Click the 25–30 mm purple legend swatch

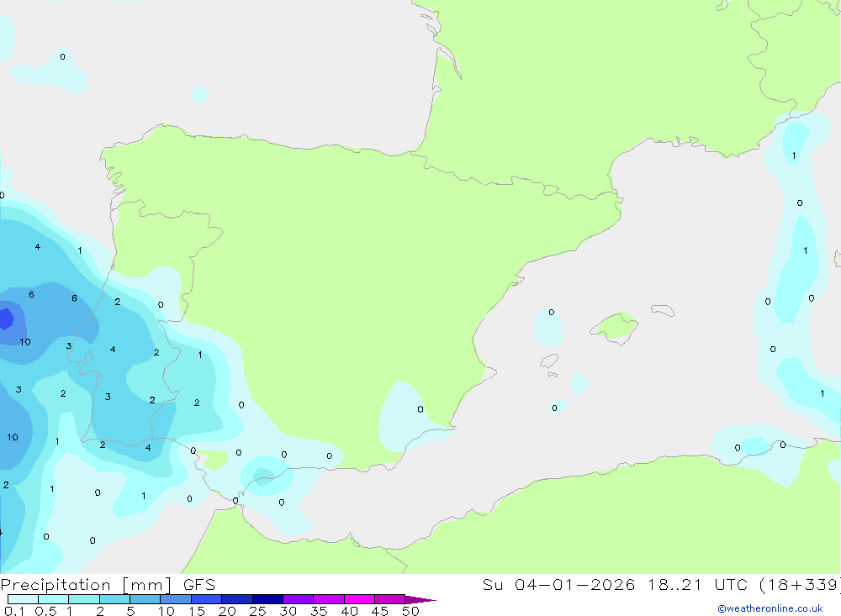tap(267, 599)
